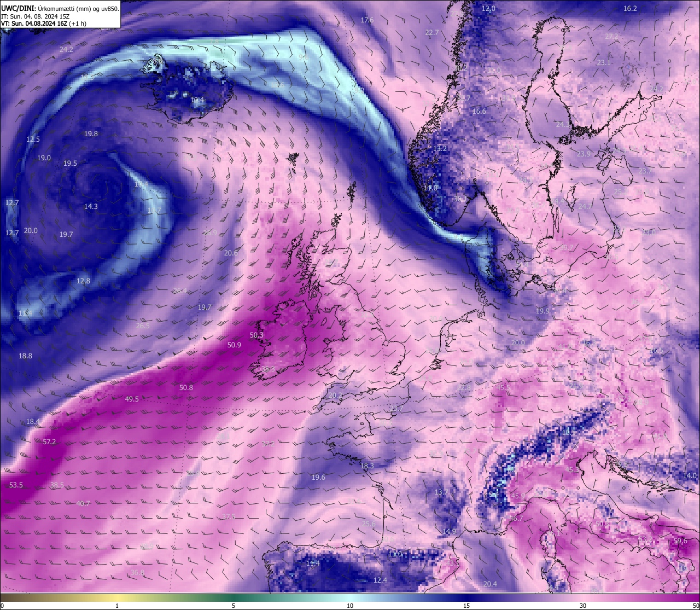The image size is (700, 610).
Task: Click the 13.2 value label
Action: point(440,148)
